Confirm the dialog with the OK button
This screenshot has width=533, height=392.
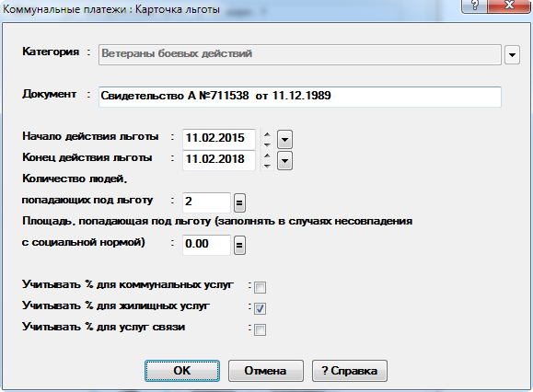click(182, 371)
